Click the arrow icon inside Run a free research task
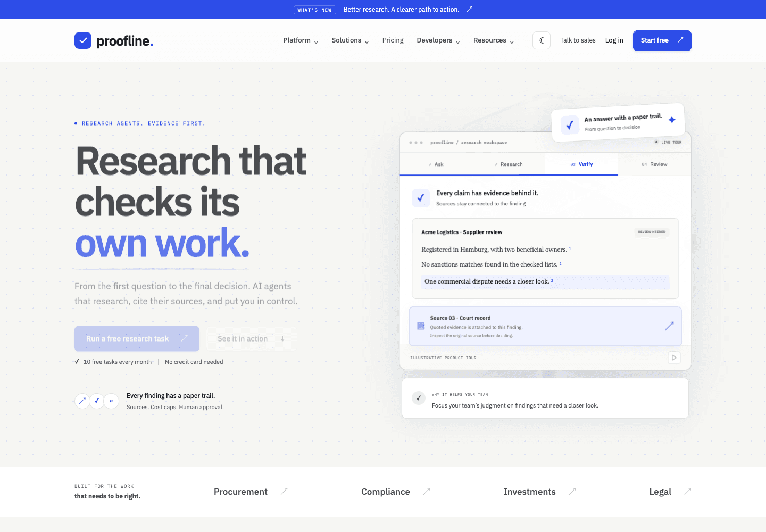 point(184,338)
